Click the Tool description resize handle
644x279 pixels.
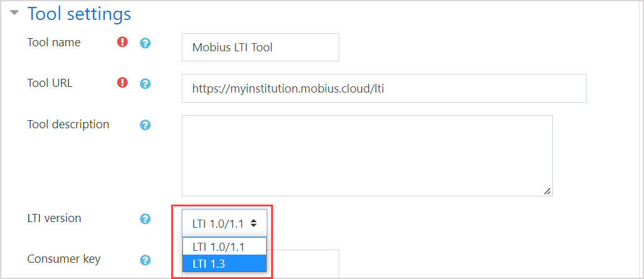point(547,191)
